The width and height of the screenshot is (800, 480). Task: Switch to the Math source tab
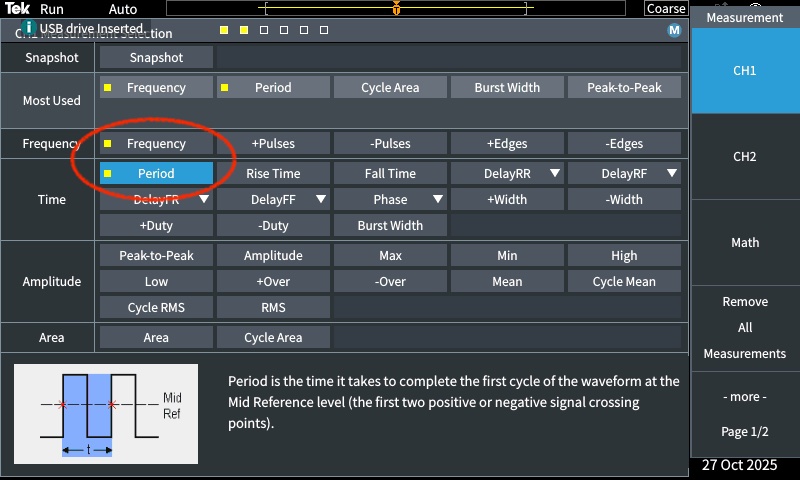[744, 243]
